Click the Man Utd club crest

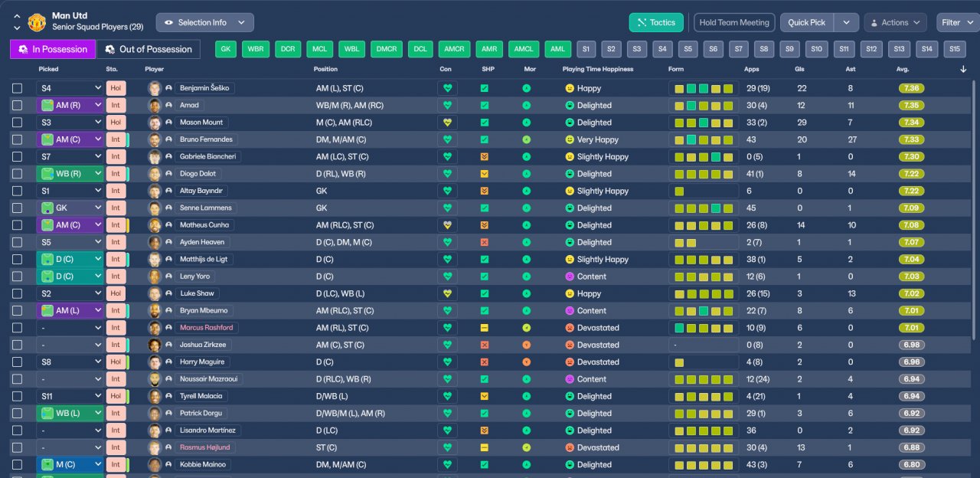pos(36,22)
